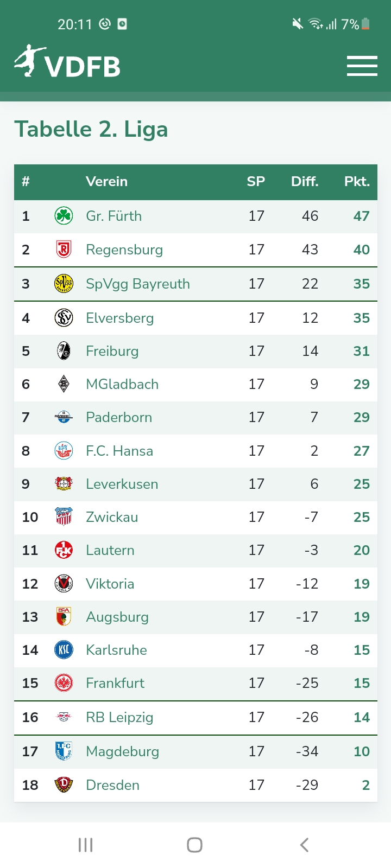Click the Dresden club crest
The image size is (391, 868).
point(64,785)
